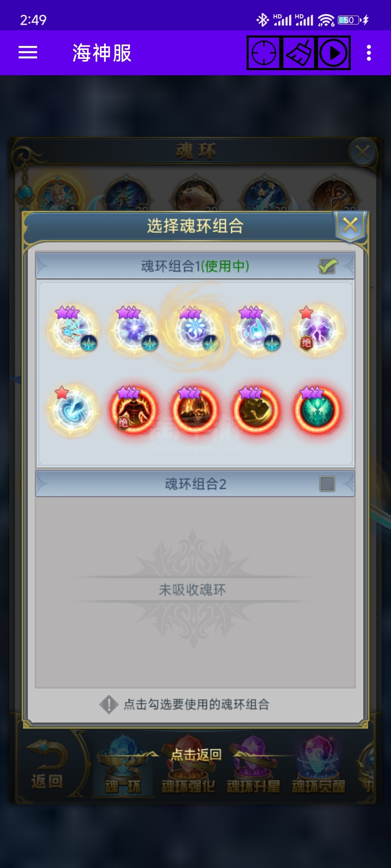Open the three-dot overflow menu
The image size is (391, 868).
click(369, 53)
